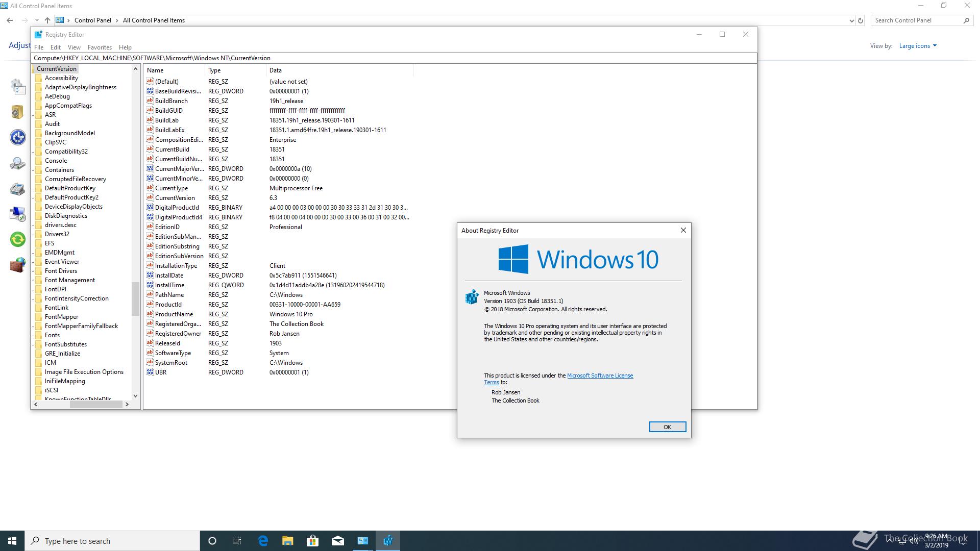Click the DWORD icon of BaseBuildRevision value

(x=150, y=91)
